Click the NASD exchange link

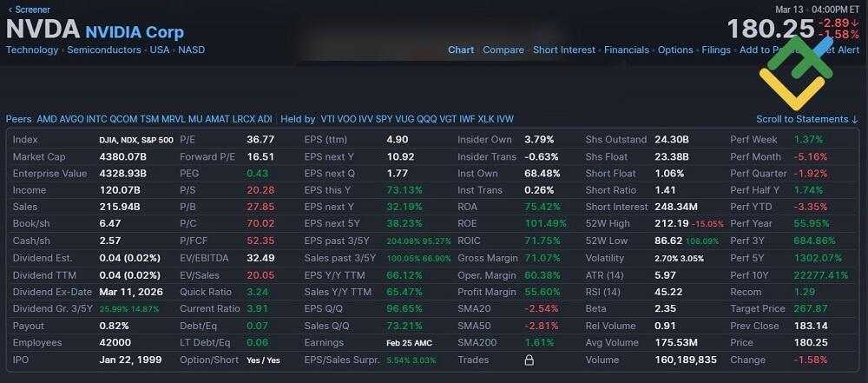[192, 50]
